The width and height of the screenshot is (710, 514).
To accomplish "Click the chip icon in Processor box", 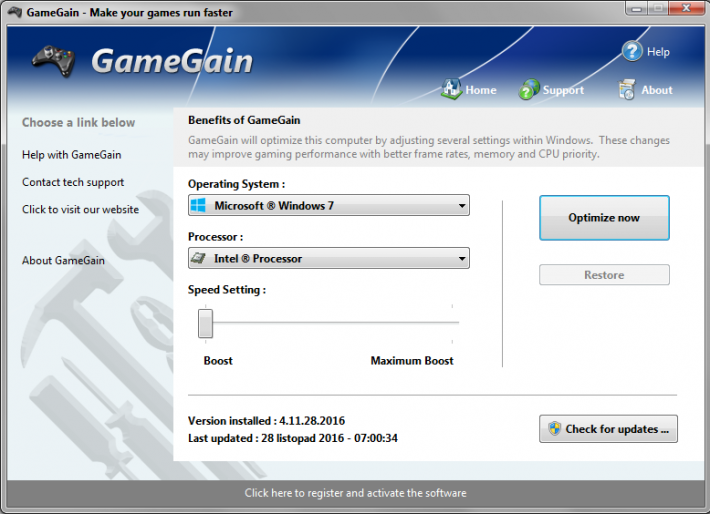I will [198, 258].
